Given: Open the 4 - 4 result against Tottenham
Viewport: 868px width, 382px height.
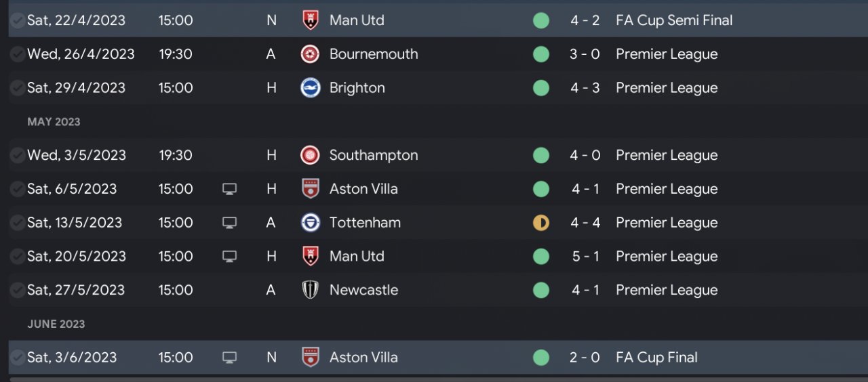Looking at the screenshot, I should point(585,223).
